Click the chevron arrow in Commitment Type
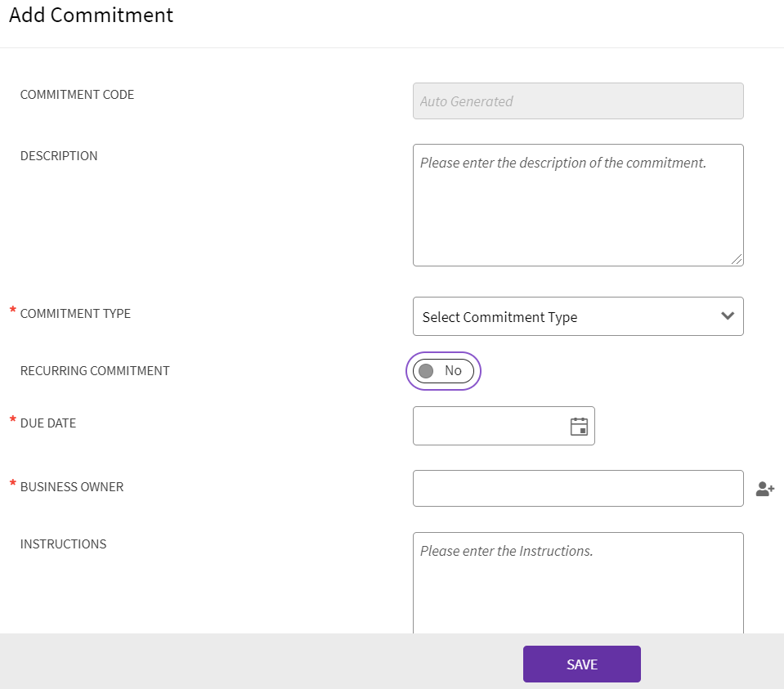Screen dimensions: 784x689 (x=728, y=316)
